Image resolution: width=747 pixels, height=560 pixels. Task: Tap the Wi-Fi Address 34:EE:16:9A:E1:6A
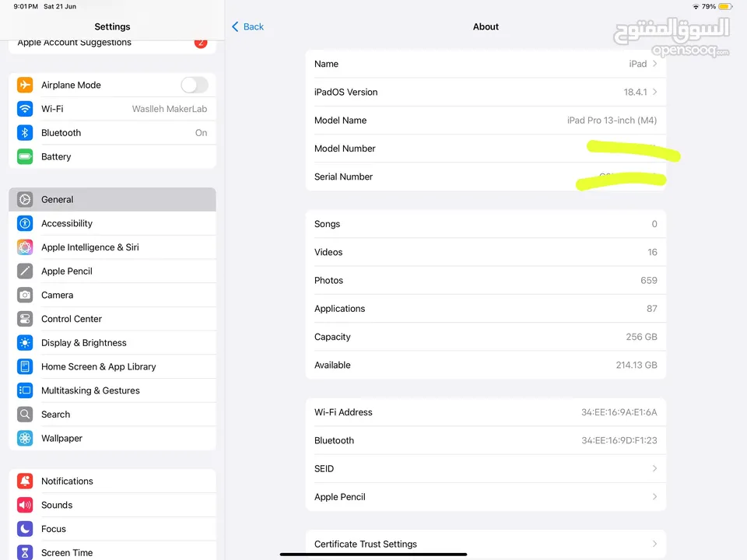[x=619, y=412]
